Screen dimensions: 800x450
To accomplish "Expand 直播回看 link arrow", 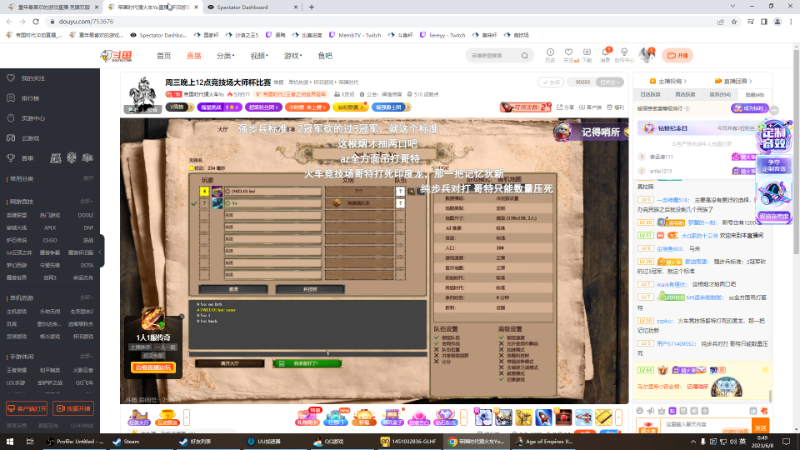I will 733,81.
